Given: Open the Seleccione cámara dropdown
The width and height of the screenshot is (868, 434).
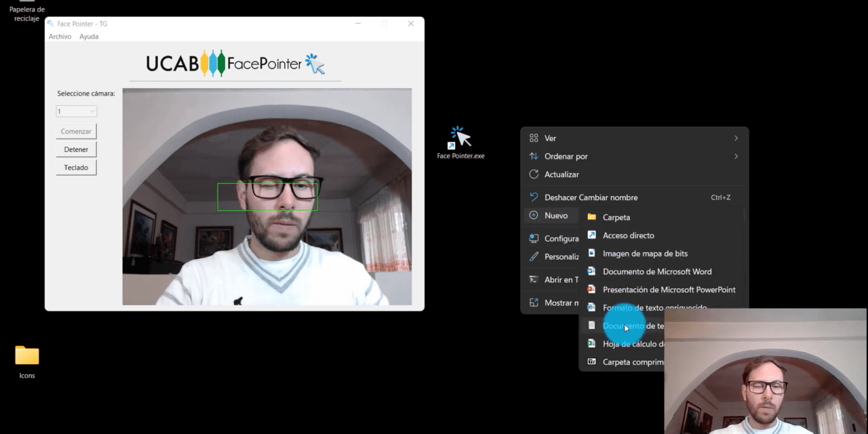Looking at the screenshot, I should point(76,111).
